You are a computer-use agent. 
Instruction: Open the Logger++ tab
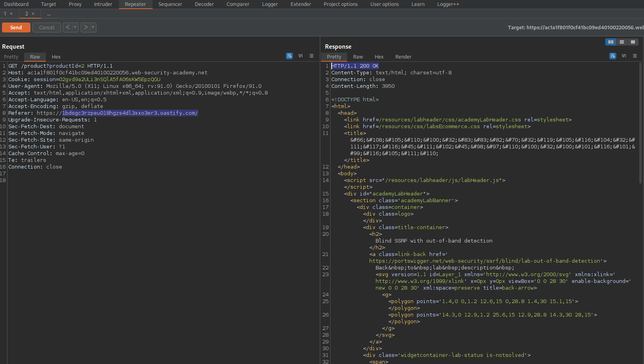[448, 4]
